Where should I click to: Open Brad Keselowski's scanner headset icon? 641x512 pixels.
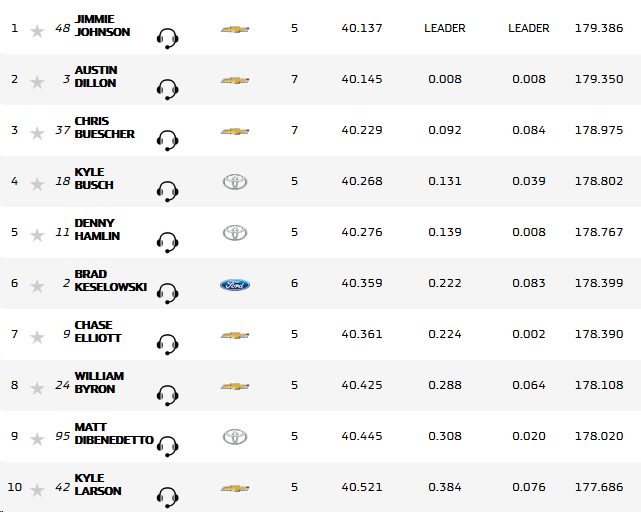pos(168,293)
